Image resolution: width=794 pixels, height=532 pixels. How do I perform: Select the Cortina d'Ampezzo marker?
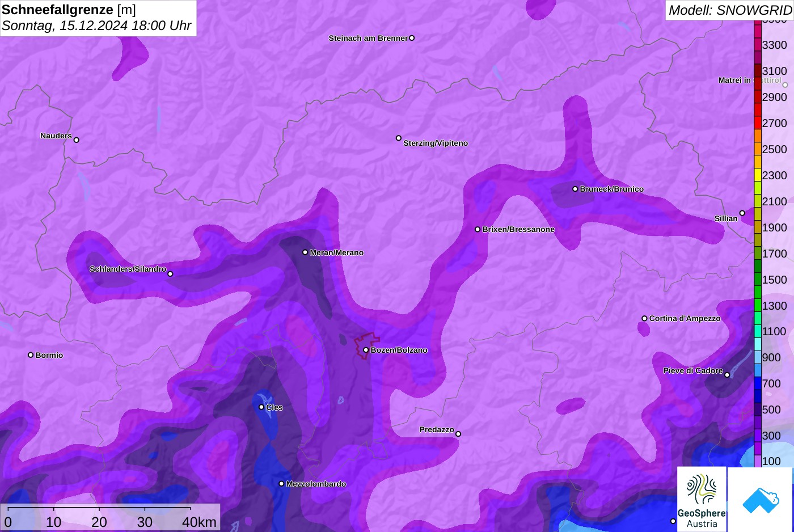644,318
